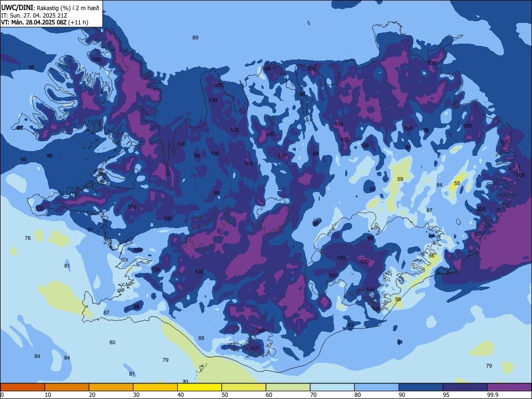Click the legend tick label 0
The height and width of the screenshot is (399, 532).
click(x=2, y=395)
